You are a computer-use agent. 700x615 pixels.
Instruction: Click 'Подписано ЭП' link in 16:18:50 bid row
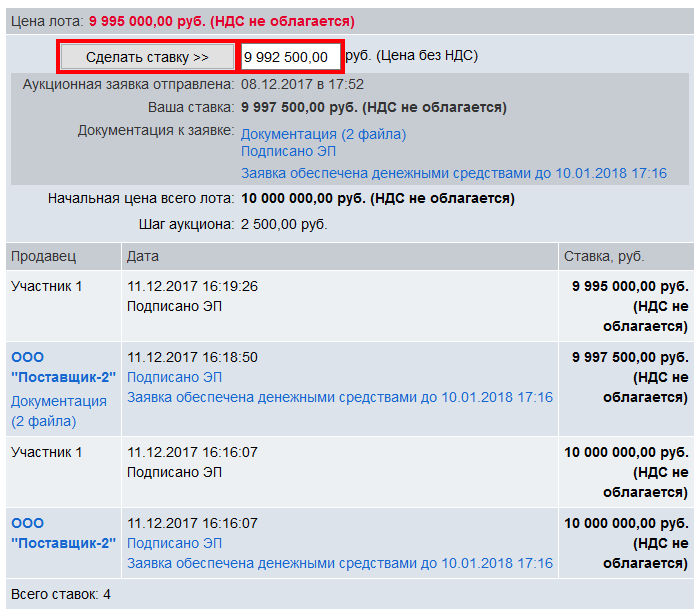174,377
